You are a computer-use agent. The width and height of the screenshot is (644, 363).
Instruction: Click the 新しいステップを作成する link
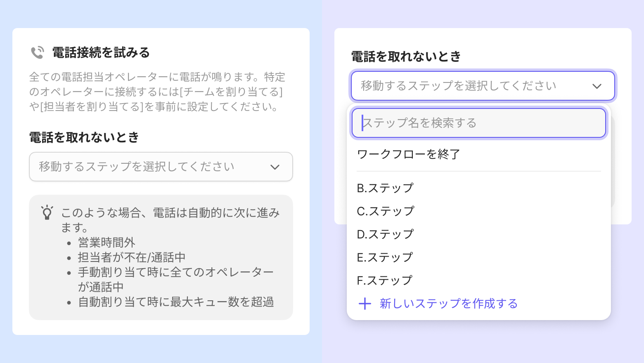(x=448, y=304)
